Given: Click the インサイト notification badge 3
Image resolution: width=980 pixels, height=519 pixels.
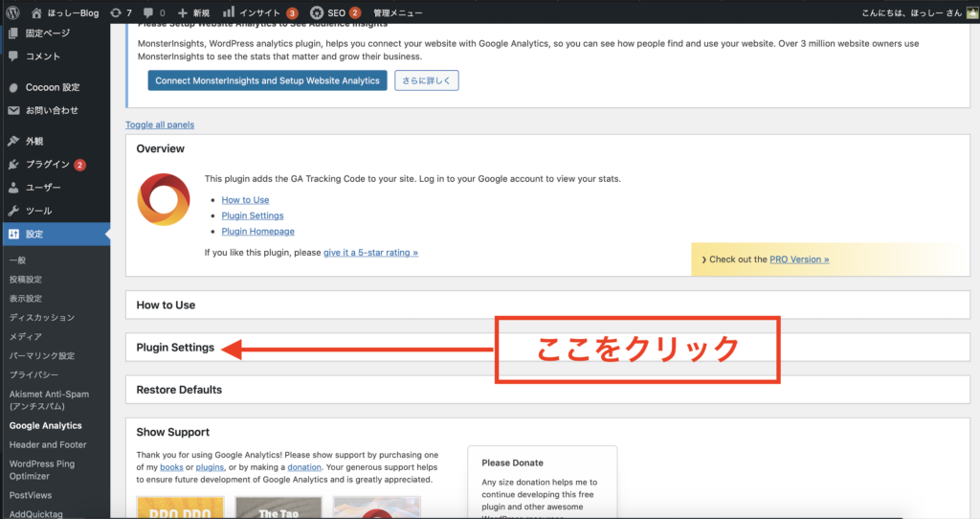Looking at the screenshot, I should coord(292,13).
